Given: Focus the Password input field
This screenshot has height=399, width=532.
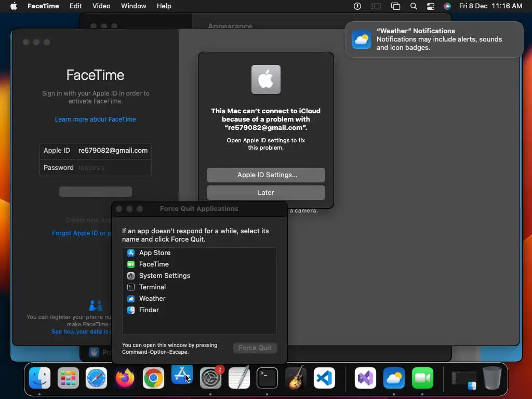Looking at the screenshot, I should (96, 168).
